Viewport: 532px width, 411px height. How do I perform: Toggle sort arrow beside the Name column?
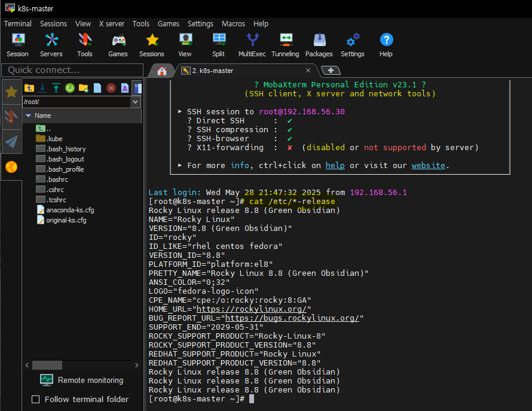tap(28, 115)
